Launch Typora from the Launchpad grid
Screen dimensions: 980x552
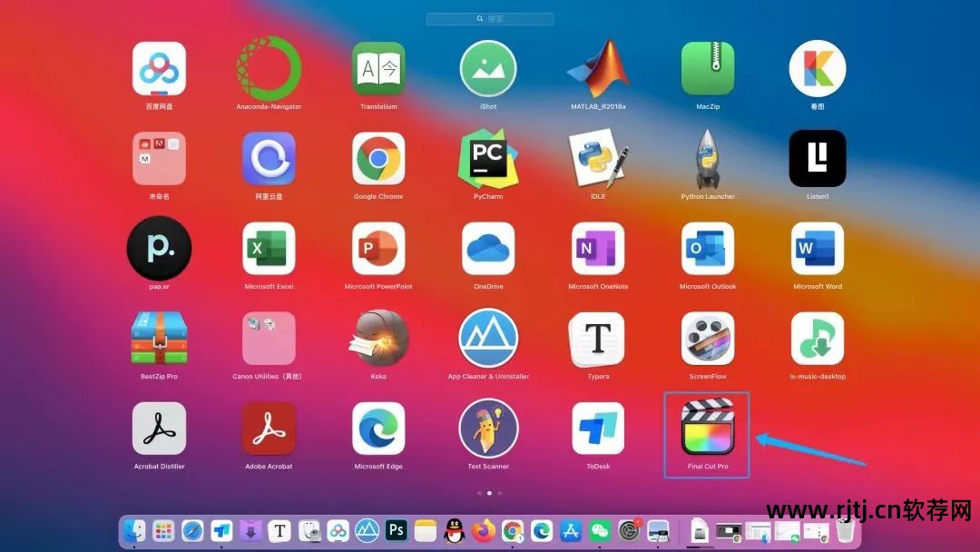tap(598, 339)
